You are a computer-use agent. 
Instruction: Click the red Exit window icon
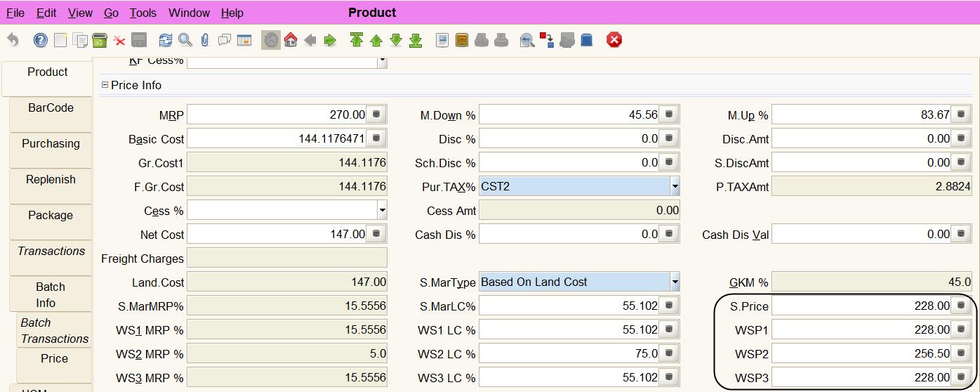[x=614, y=40]
